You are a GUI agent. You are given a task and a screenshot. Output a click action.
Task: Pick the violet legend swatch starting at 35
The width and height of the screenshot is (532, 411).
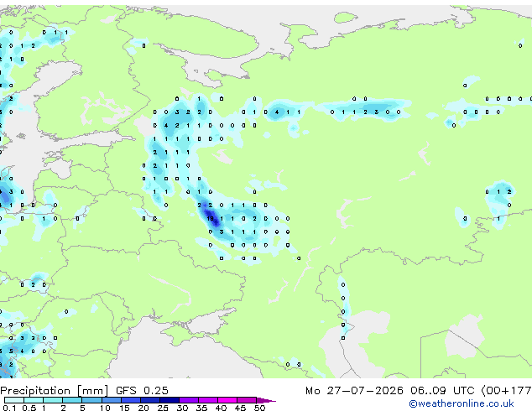(x=207, y=400)
